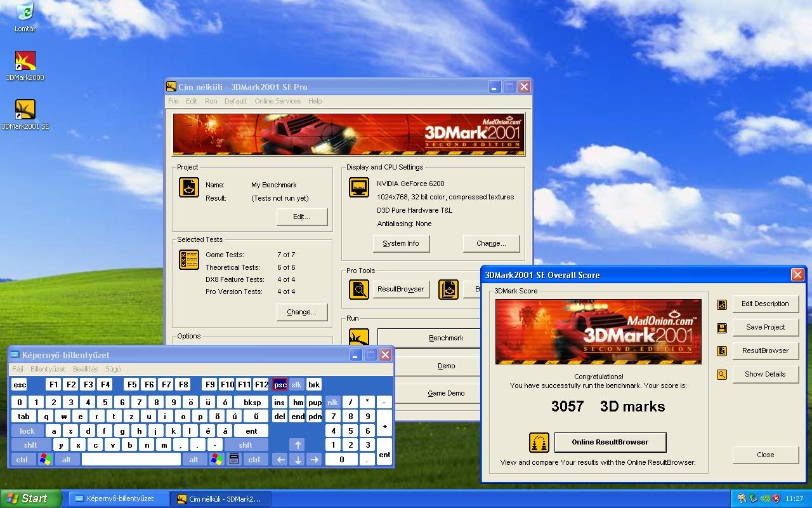This screenshot has height=508, width=812.
Task: Click the ResultBrowser magnifier icon in Pro Tools
Action: 359,289
